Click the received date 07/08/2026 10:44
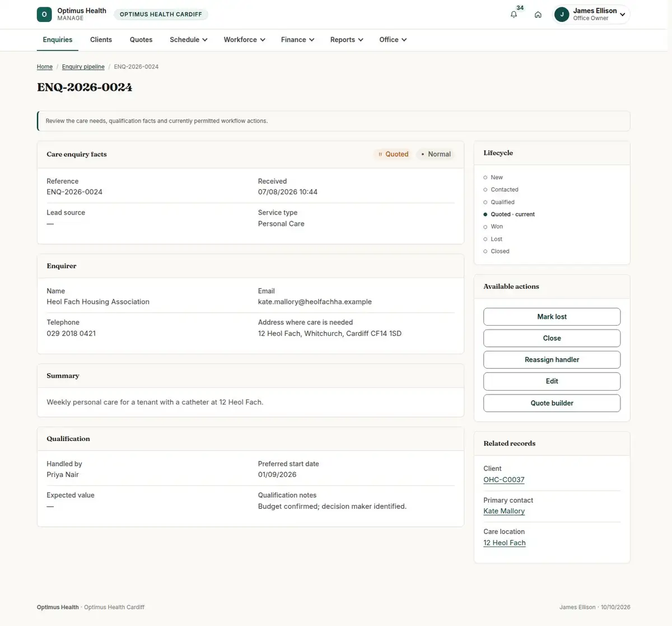This screenshot has width=672, height=626. click(288, 192)
